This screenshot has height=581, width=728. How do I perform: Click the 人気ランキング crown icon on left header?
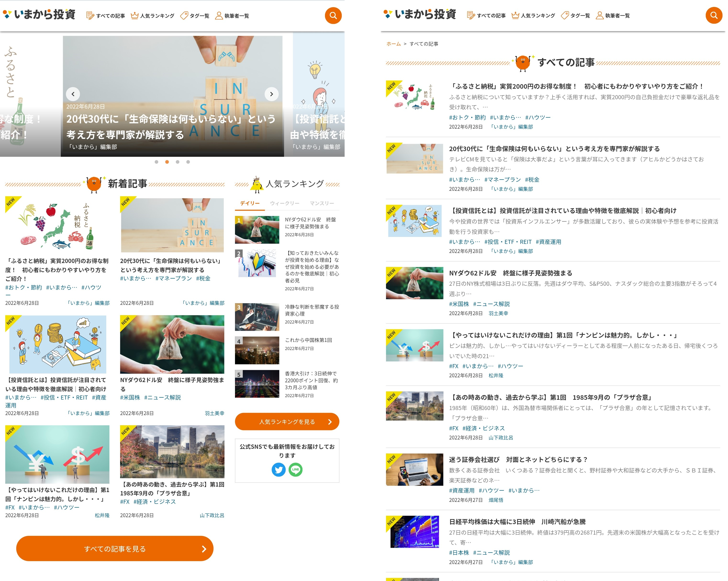pos(134,16)
